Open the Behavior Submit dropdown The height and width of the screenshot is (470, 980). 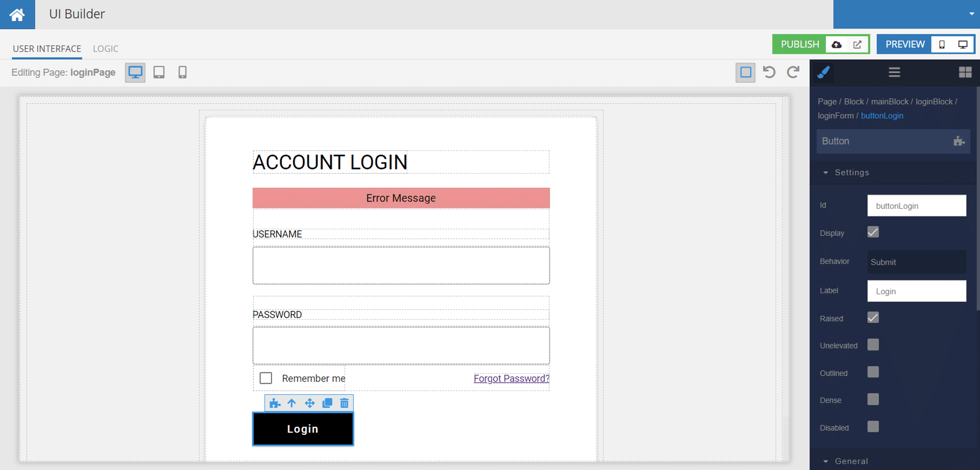click(x=917, y=262)
